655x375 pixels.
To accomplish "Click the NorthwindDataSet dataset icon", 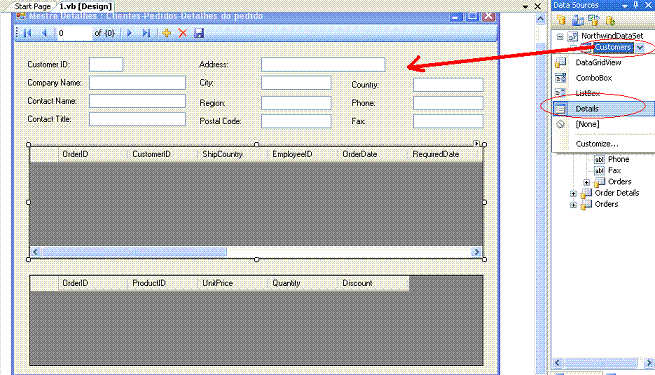I will point(572,36).
